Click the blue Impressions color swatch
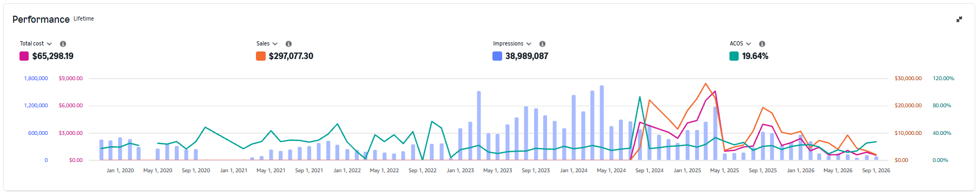Screen dimensions: 980x195 click(x=497, y=56)
